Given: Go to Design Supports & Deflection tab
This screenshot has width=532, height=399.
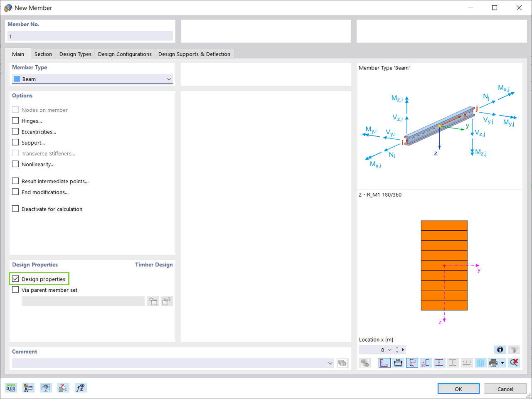Looking at the screenshot, I should [x=194, y=54].
